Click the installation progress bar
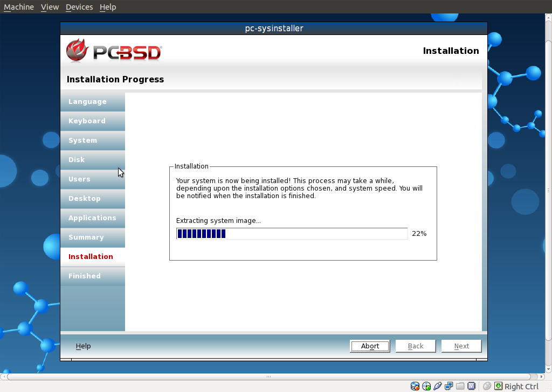The height and width of the screenshot is (392, 552). pos(292,234)
